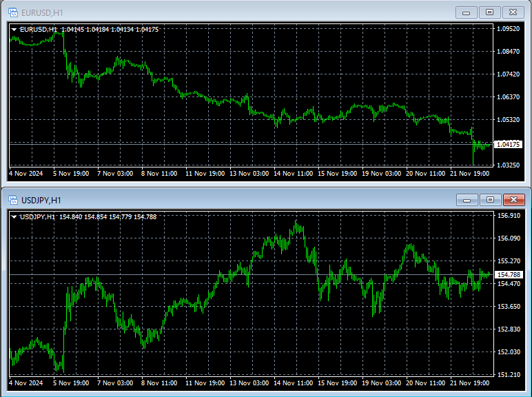
Task: Click USDJPY time label 8 Nov 11:00
Action: pos(159,383)
